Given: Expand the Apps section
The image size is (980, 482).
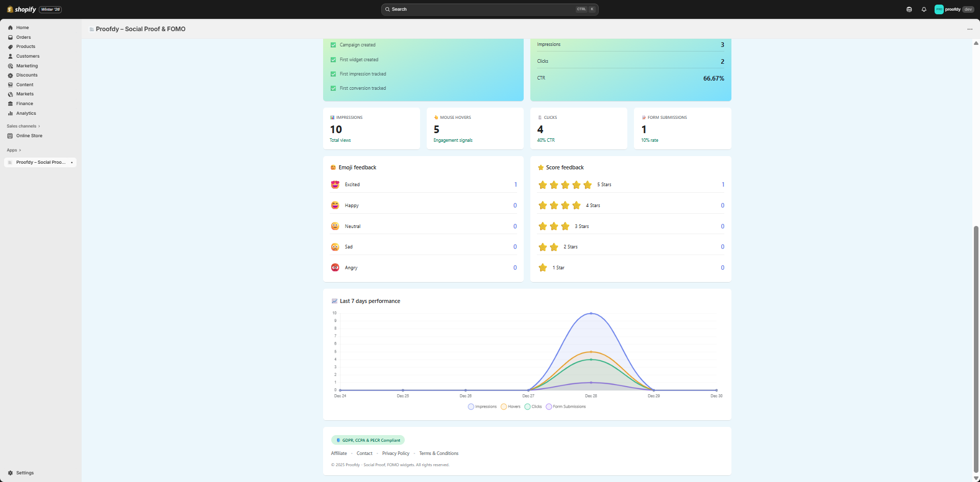Looking at the screenshot, I should pyautogui.click(x=14, y=150).
